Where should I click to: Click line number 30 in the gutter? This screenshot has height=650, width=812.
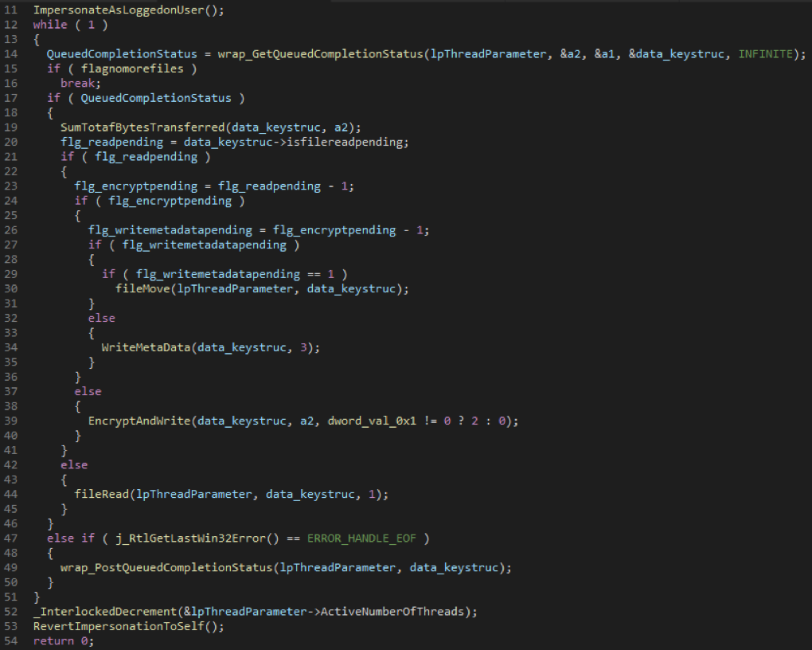tap(10, 288)
